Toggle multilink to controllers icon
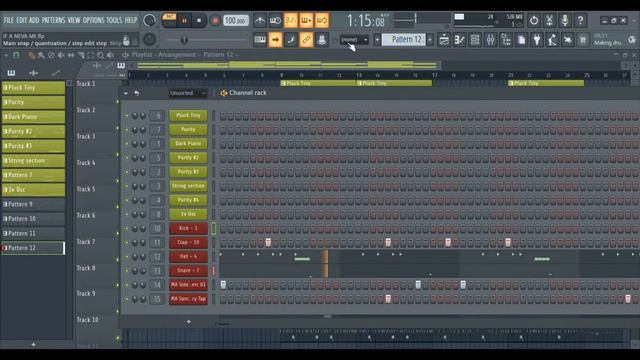The height and width of the screenshot is (360, 640). pyautogui.click(x=306, y=40)
